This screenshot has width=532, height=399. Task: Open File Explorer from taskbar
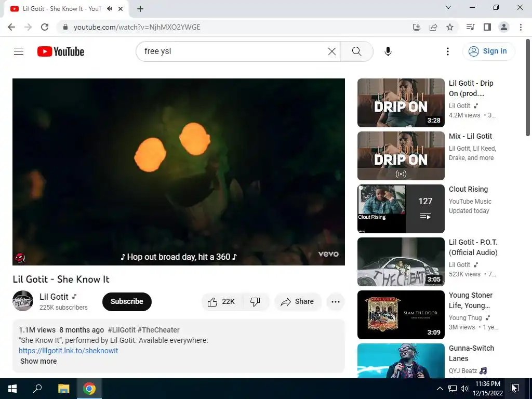[x=63, y=389]
